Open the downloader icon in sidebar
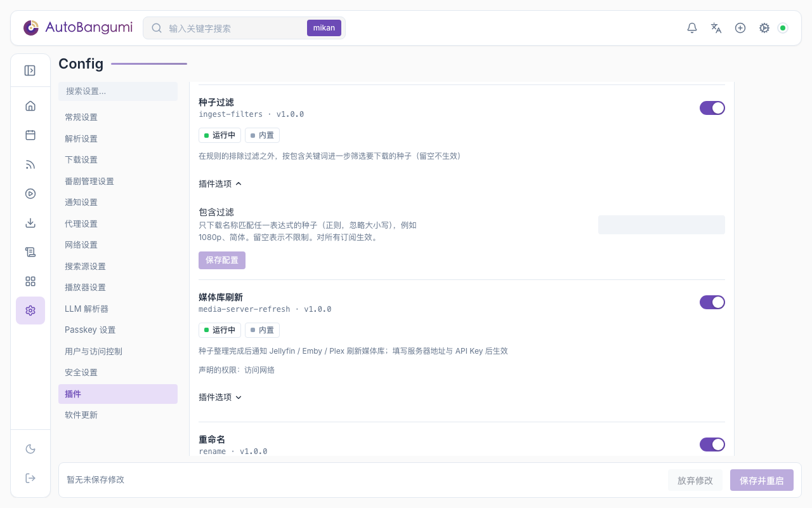Viewport: 812px width, 508px height. [x=30, y=223]
